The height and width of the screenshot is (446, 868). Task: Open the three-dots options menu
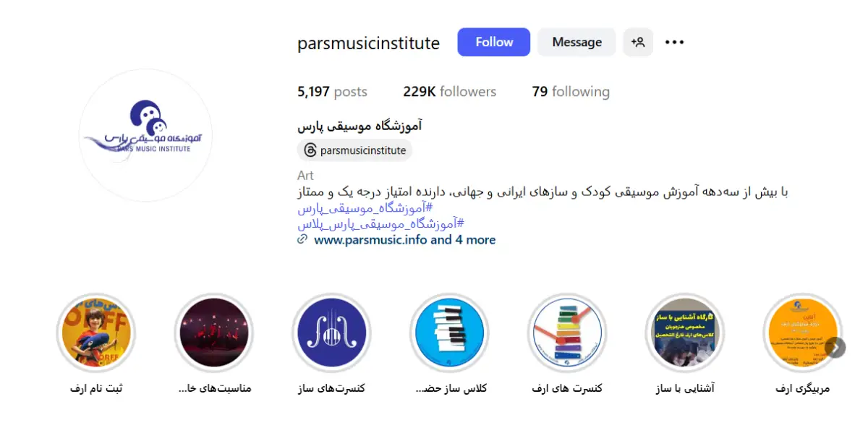(x=674, y=42)
